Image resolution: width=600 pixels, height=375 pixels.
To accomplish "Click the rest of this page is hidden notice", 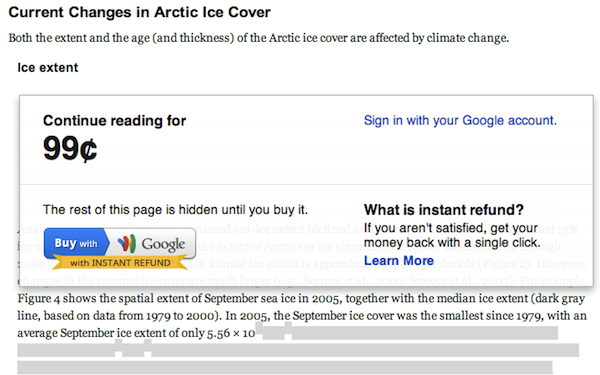I will 175,210.
